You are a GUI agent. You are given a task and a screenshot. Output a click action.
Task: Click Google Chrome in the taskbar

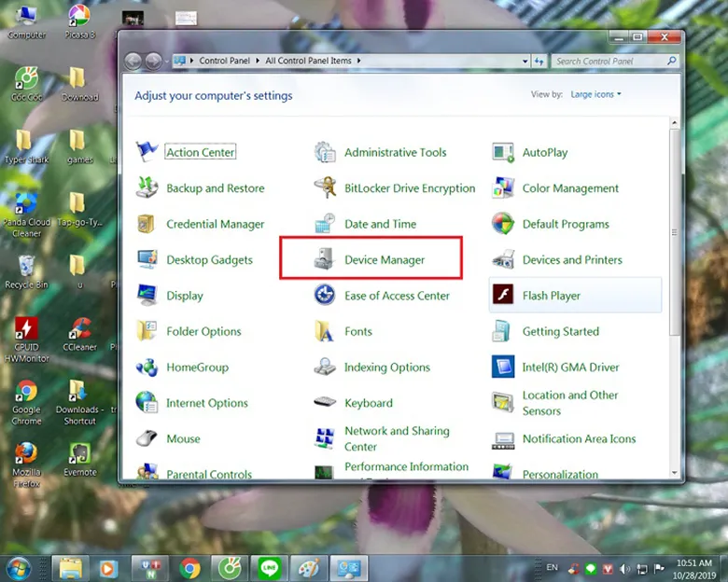(x=189, y=567)
